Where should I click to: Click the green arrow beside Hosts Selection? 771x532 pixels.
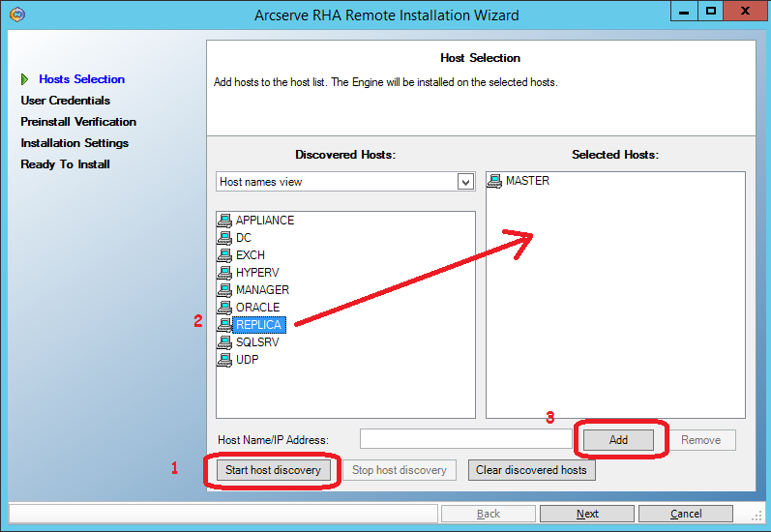(24, 79)
